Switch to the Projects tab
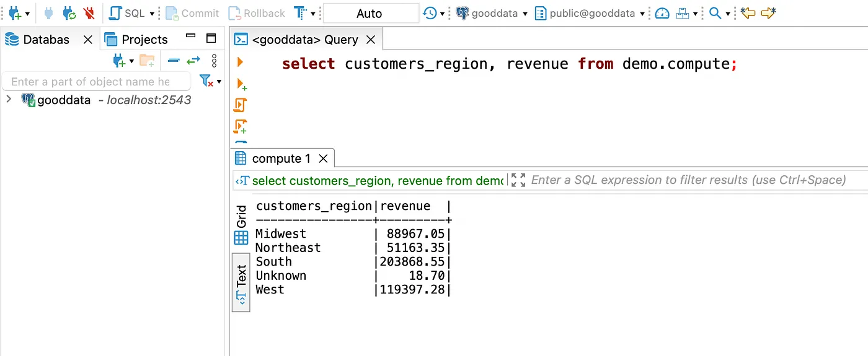The width and height of the screenshot is (868, 356). coord(136,40)
